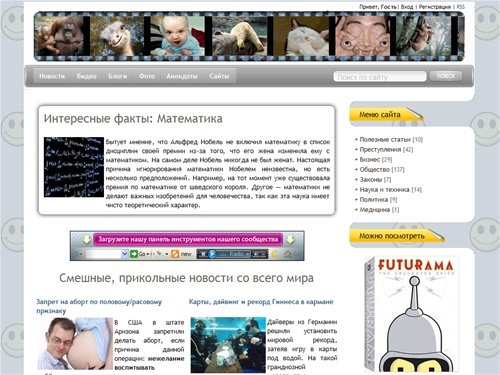
Task: Open the Radio station dropdown in banner
Action: click(x=247, y=254)
